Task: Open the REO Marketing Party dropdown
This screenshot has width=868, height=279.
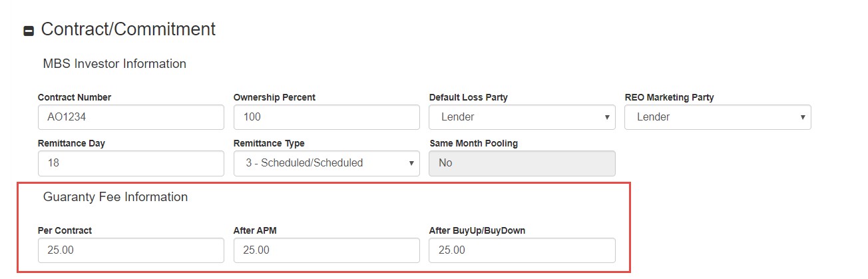Action: (x=718, y=117)
